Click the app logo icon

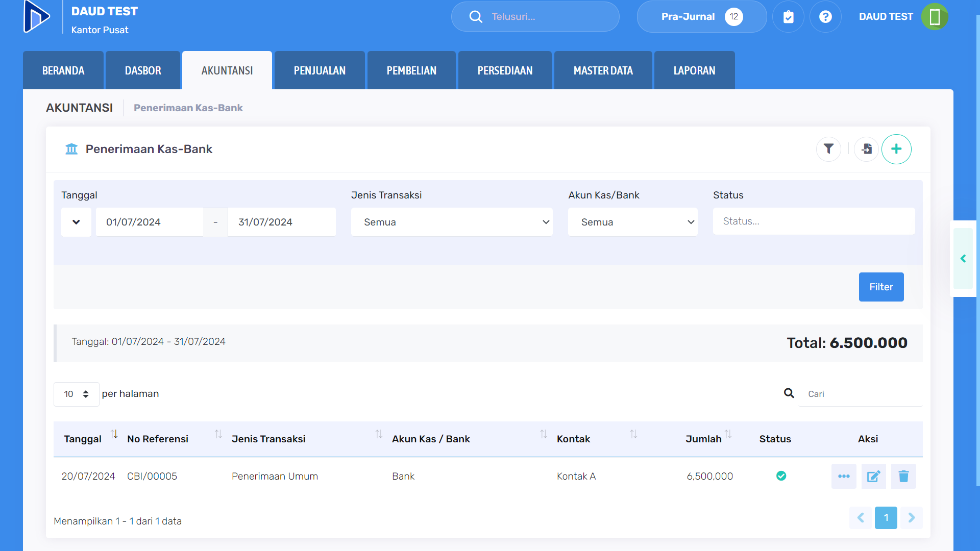37,16
